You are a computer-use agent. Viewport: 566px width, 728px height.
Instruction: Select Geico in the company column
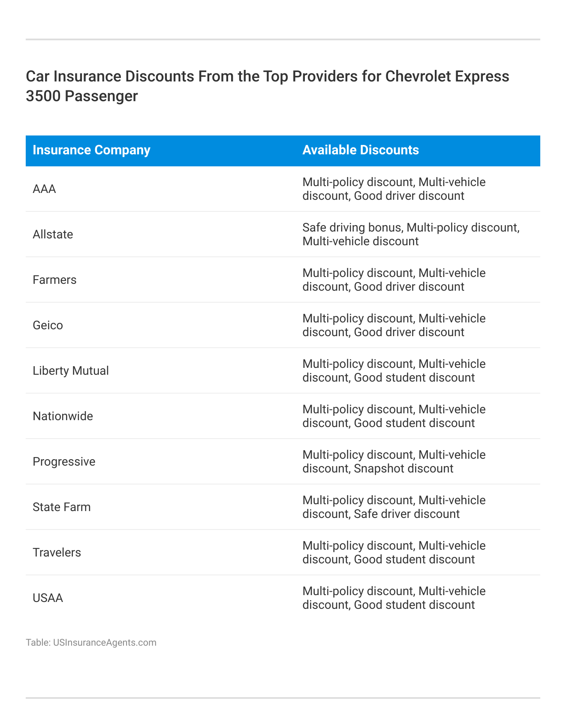tap(48, 325)
